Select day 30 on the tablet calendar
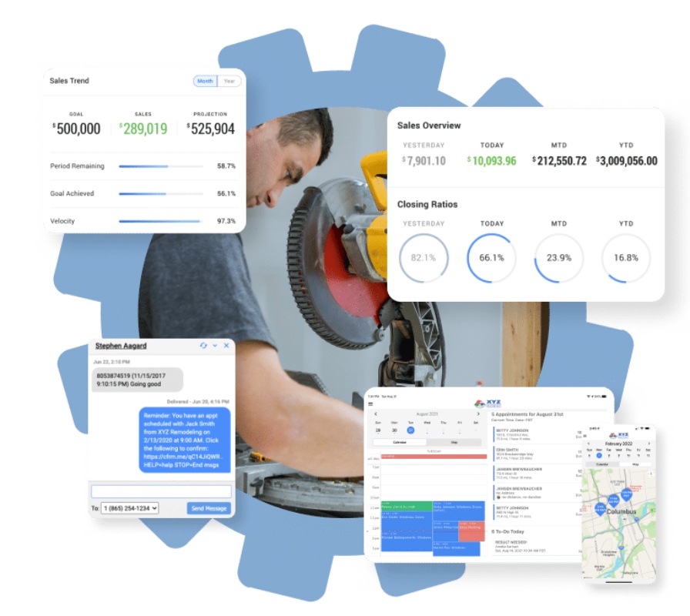The width and height of the screenshot is (690, 616). pos(394,430)
